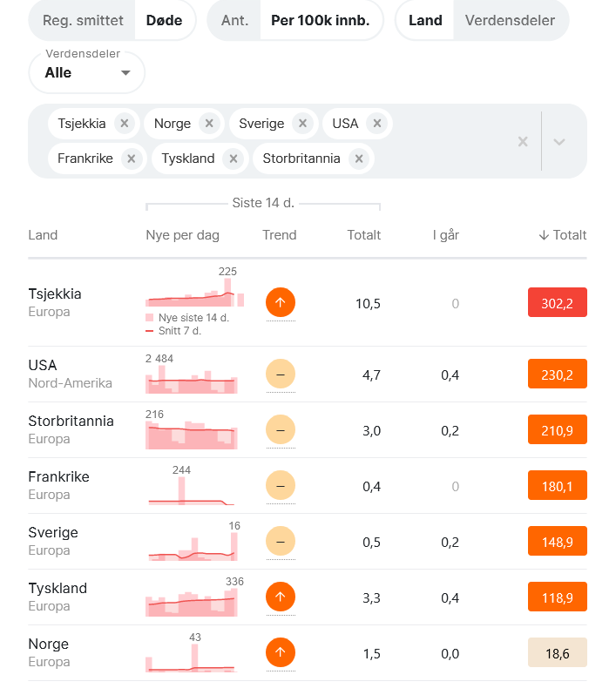Viewport: 616px width, 695px height.
Task: Select the Døde tab
Action: tap(164, 20)
